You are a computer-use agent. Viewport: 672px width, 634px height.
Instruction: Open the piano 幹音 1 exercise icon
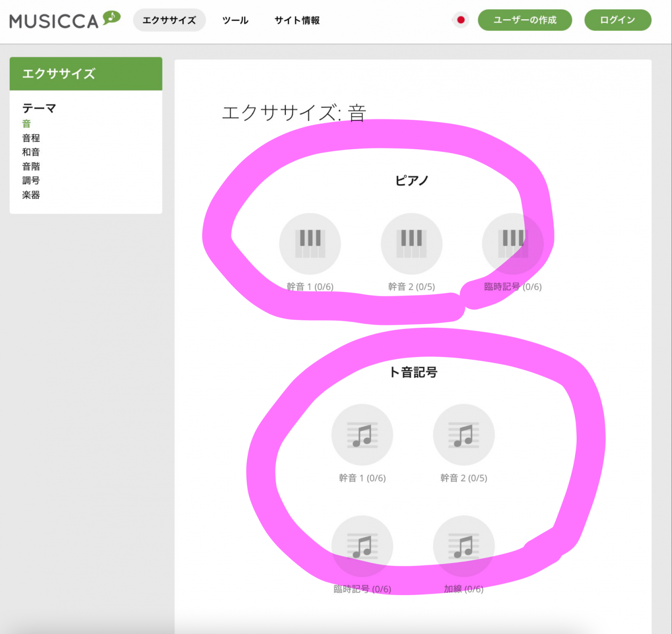[310, 243]
